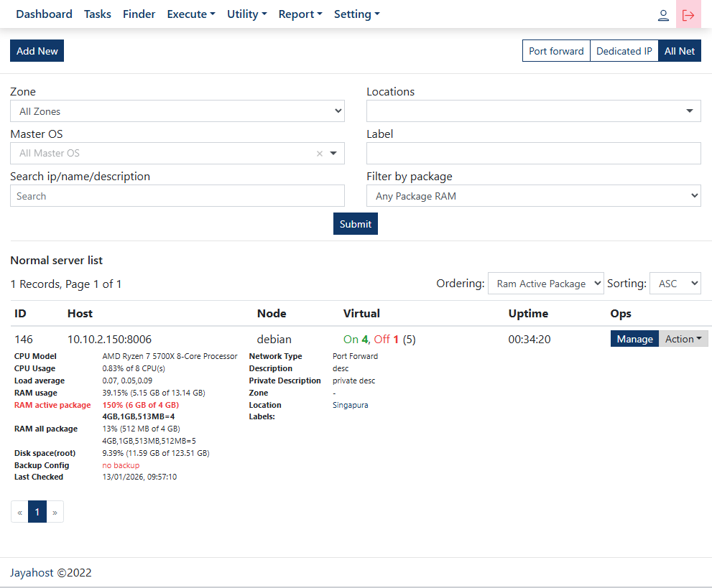The height and width of the screenshot is (588, 712).
Task: Toggle the Dedicated IP filter
Action: (624, 51)
